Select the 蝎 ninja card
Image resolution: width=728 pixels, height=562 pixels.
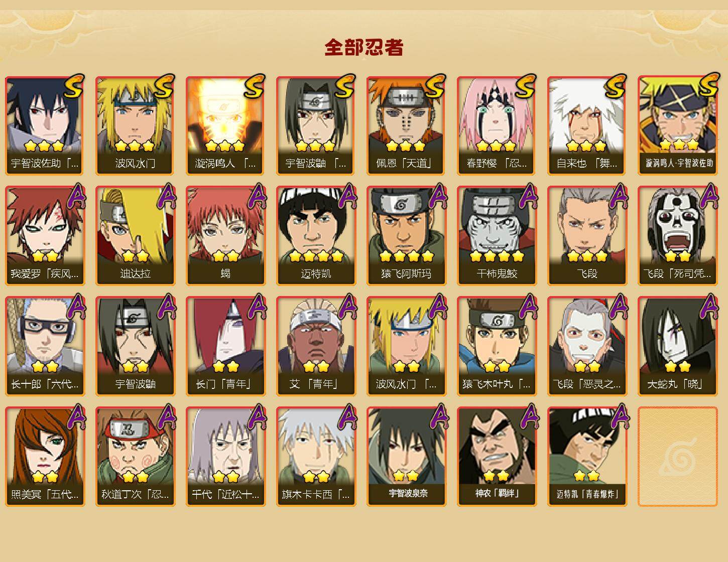pyautogui.click(x=225, y=236)
